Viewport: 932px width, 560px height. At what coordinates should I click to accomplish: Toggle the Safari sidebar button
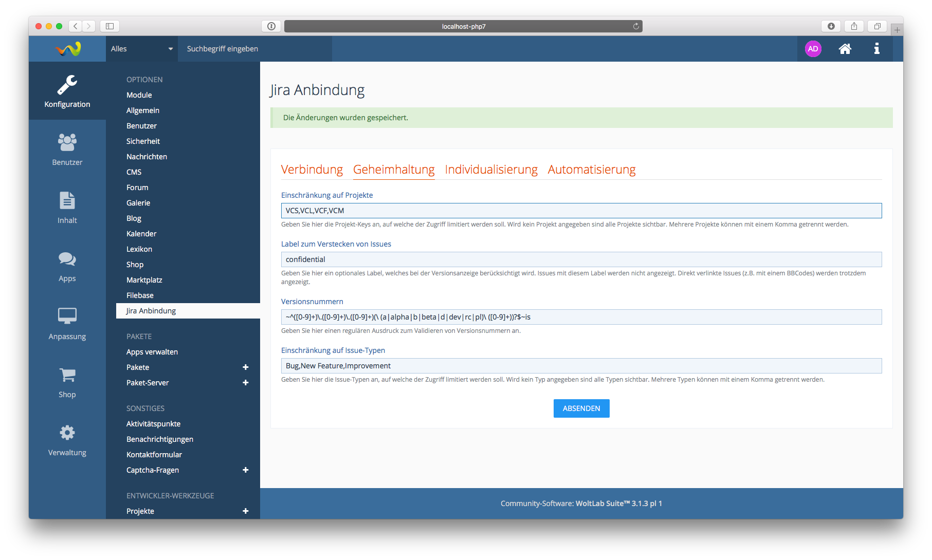click(x=109, y=26)
